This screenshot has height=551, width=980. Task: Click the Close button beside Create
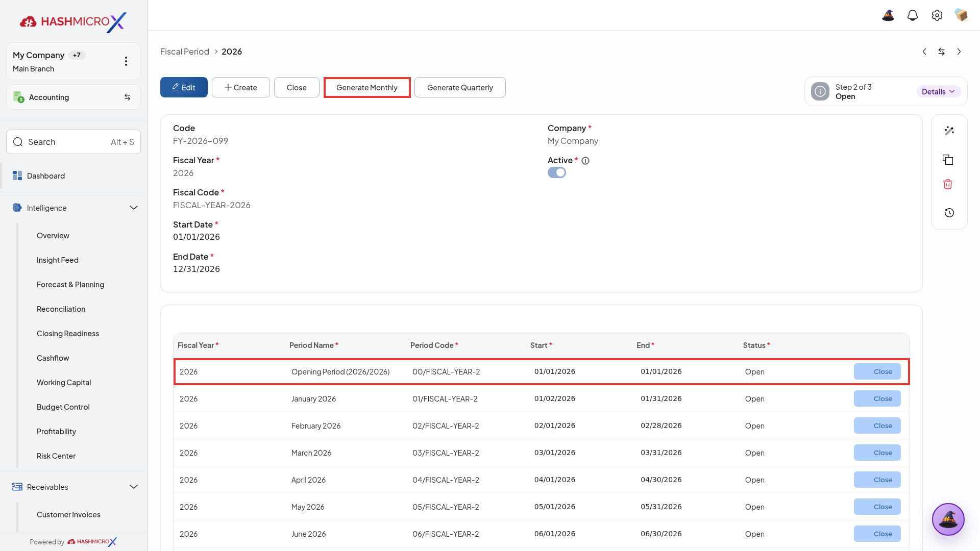point(297,87)
